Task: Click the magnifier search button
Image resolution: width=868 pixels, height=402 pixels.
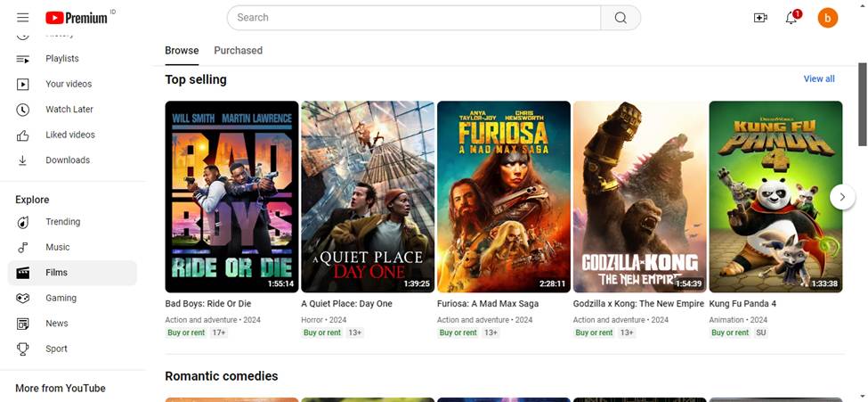Action: coord(621,18)
